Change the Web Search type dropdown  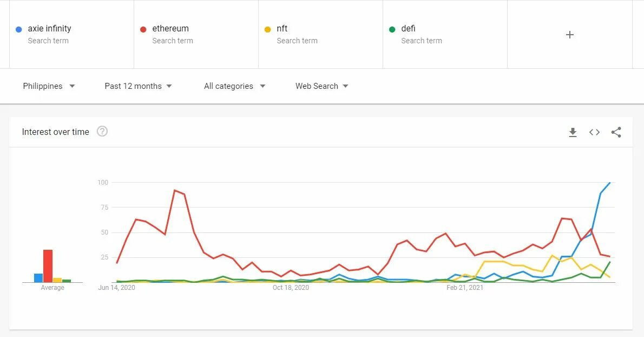(x=321, y=86)
